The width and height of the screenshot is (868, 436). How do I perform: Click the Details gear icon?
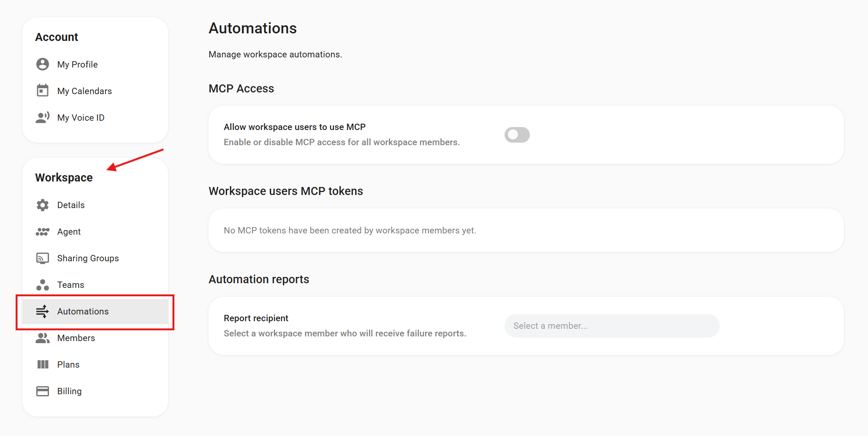[x=43, y=205]
